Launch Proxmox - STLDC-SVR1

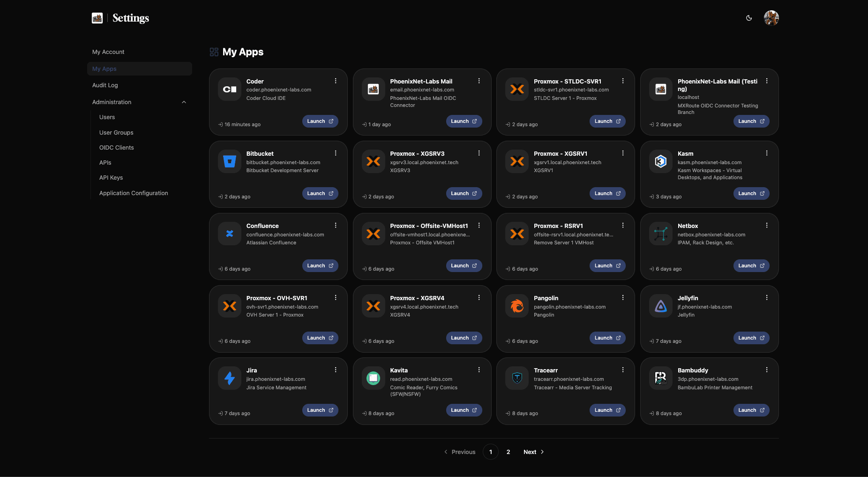[607, 121]
